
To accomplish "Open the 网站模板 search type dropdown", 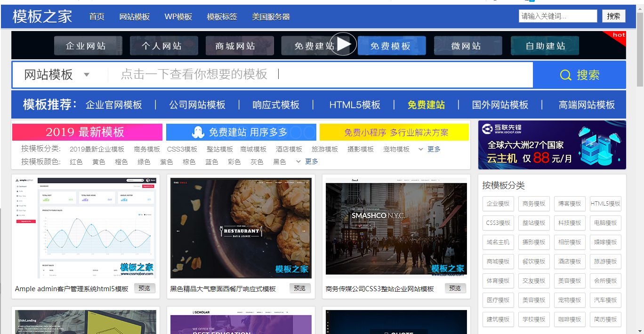I will pos(56,75).
